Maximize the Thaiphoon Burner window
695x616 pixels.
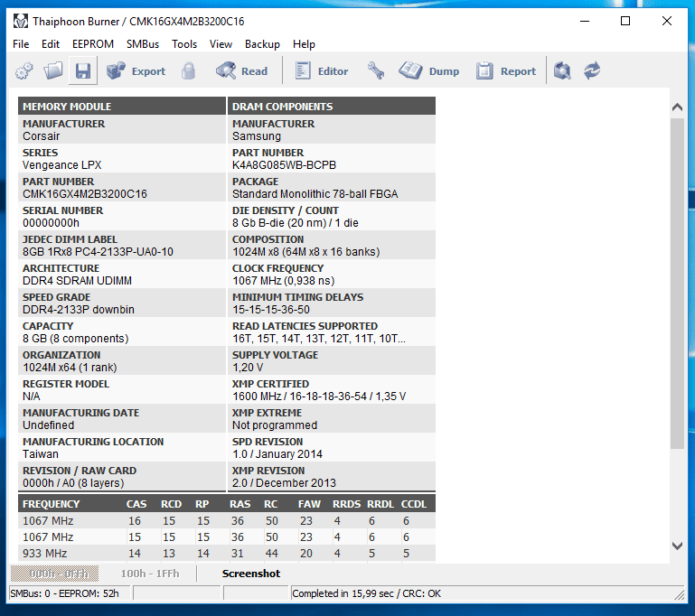[625, 21]
